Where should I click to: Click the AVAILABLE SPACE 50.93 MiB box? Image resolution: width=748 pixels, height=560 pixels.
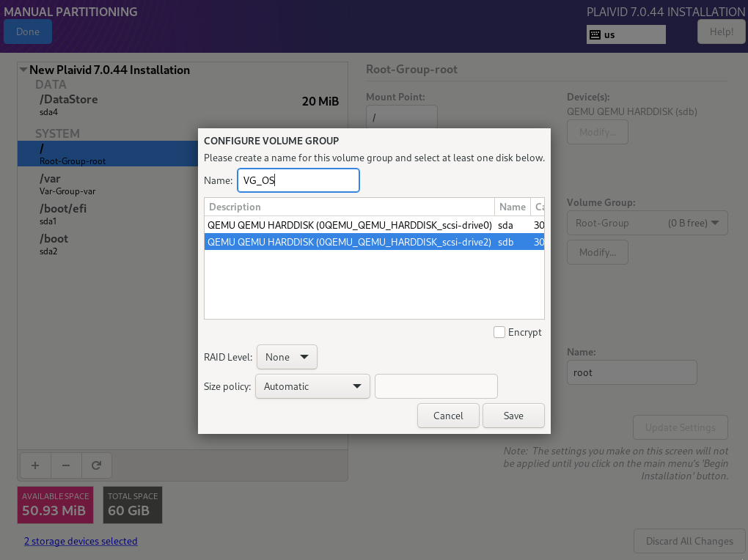tap(55, 505)
